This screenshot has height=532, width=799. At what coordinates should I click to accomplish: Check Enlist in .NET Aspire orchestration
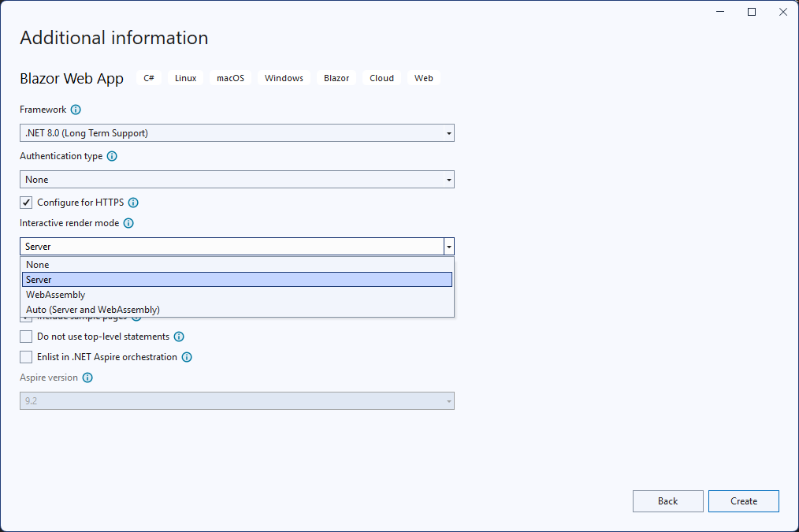26,357
